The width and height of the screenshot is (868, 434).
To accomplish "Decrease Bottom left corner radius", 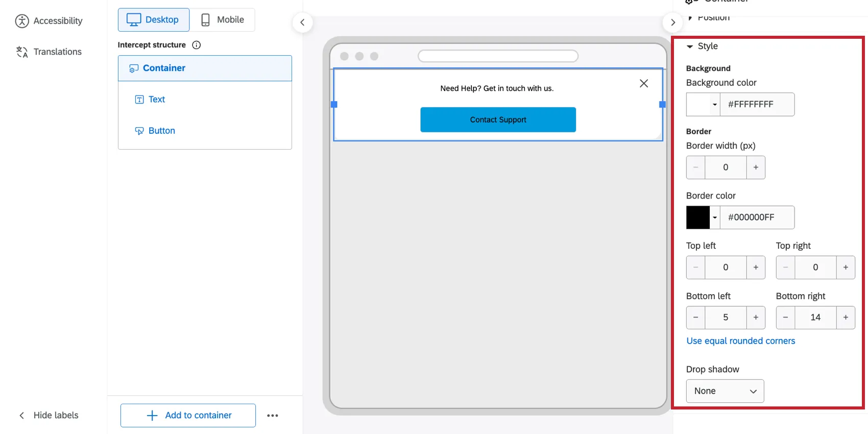I will click(x=695, y=318).
